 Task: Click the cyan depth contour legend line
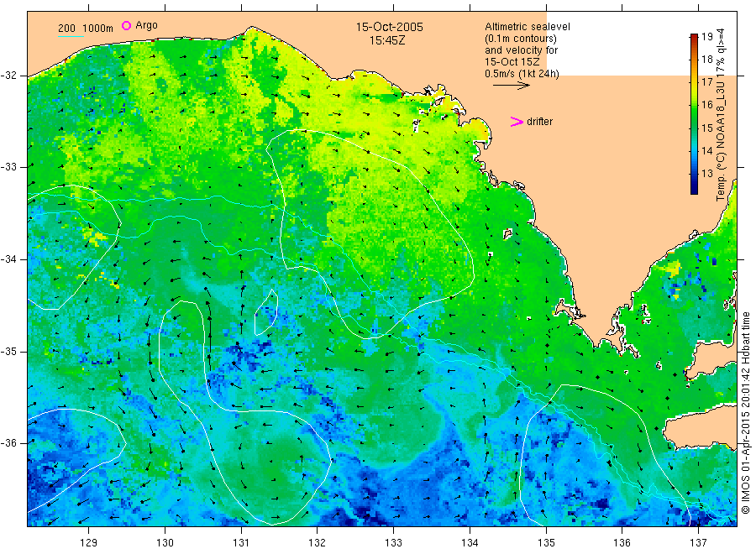(71, 36)
